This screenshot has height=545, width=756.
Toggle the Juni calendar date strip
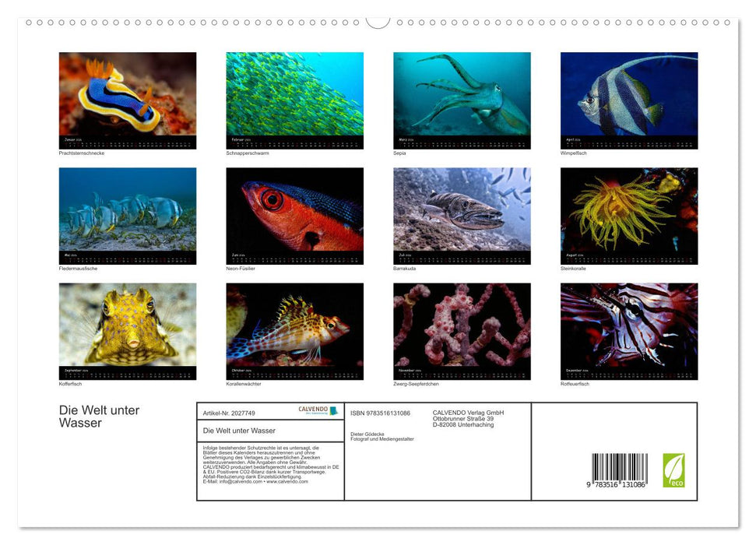point(294,255)
